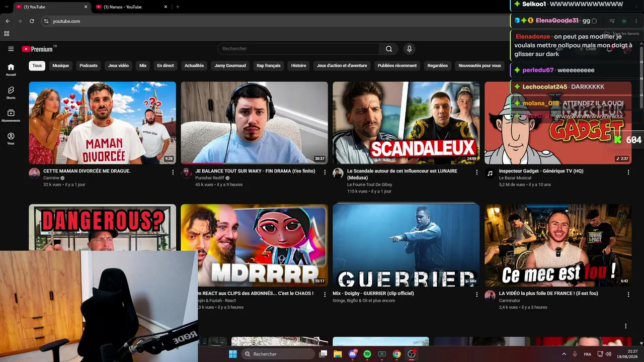Go to YouTube Premium home logo

(37, 49)
